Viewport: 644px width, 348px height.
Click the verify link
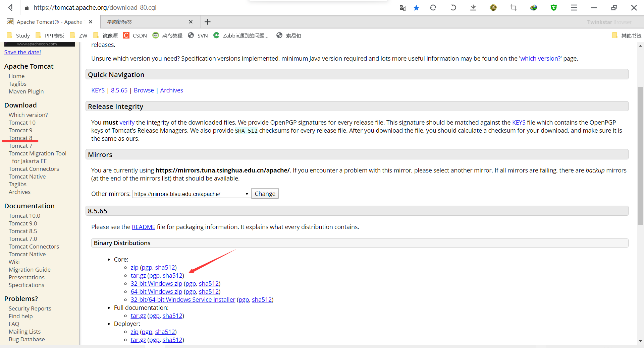coord(127,122)
